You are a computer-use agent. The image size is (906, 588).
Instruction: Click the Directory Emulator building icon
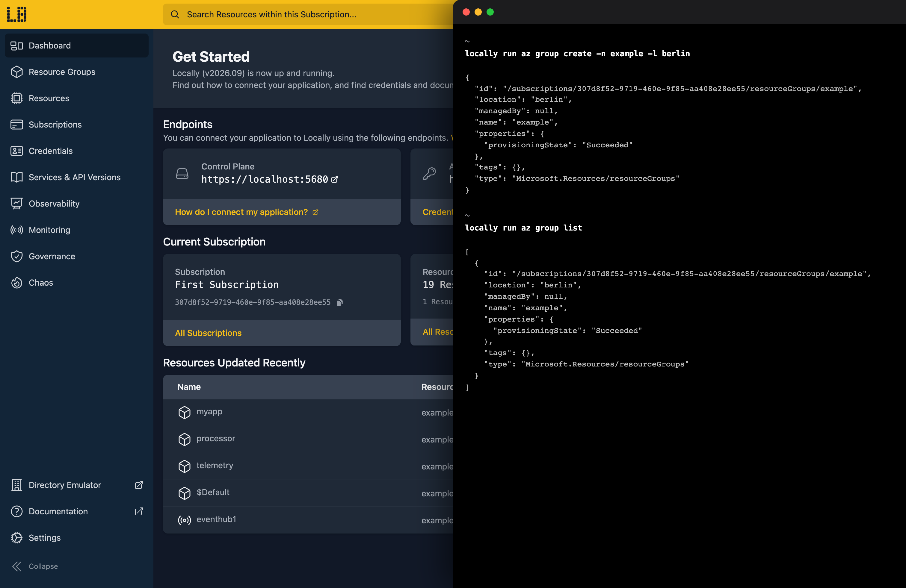tap(17, 485)
